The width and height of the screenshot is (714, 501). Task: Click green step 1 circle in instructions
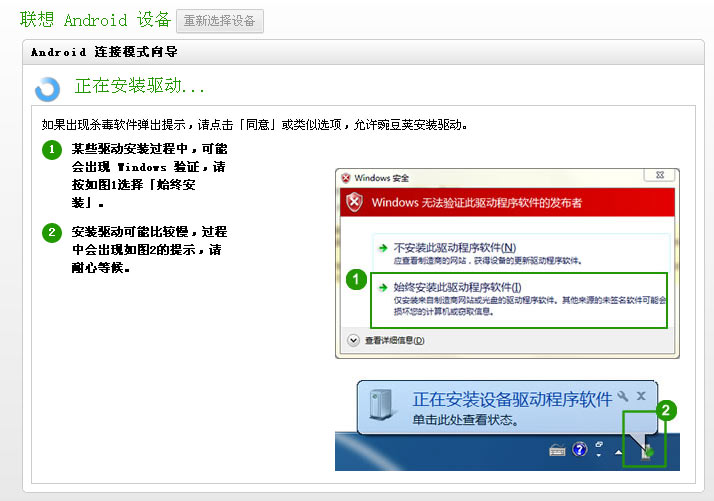51,150
